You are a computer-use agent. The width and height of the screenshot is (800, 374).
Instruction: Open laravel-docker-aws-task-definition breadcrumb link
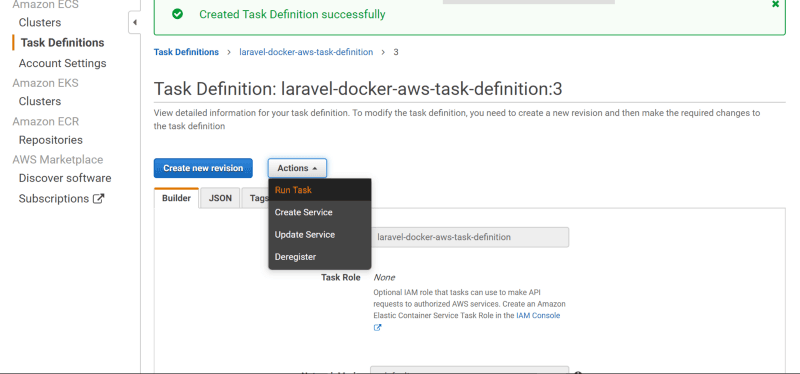306,52
